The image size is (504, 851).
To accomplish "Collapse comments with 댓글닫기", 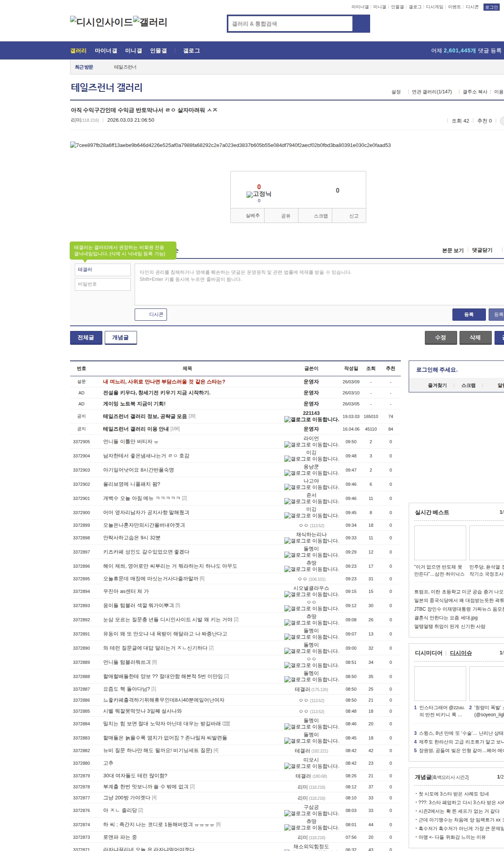I will coord(482,250).
